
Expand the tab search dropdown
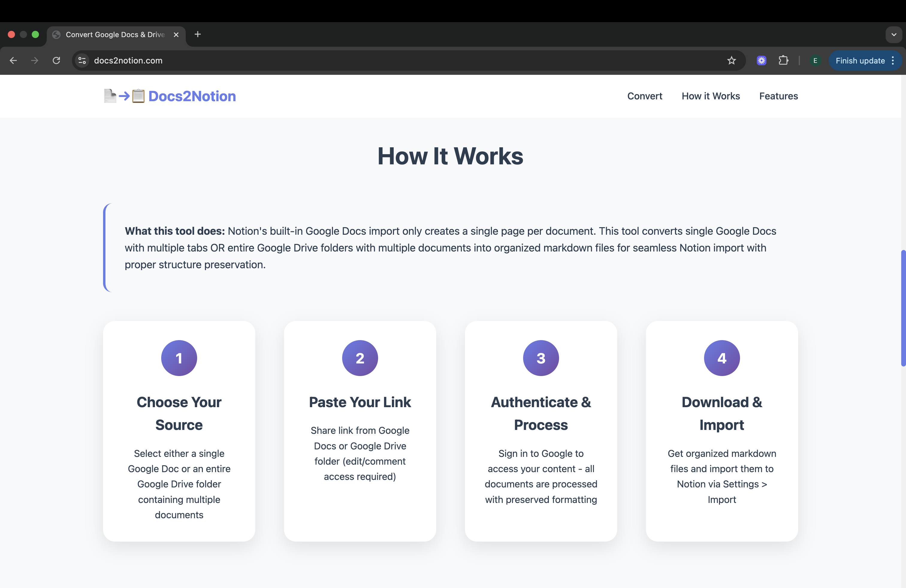[894, 35]
